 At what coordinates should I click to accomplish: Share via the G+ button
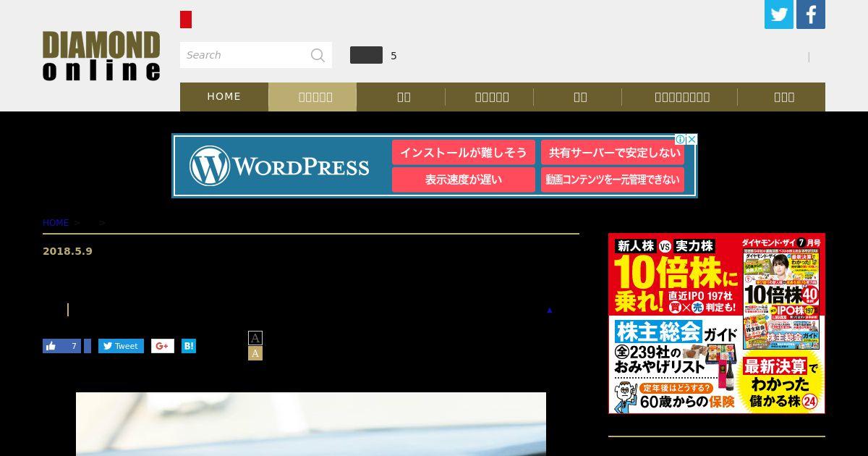pos(163,346)
